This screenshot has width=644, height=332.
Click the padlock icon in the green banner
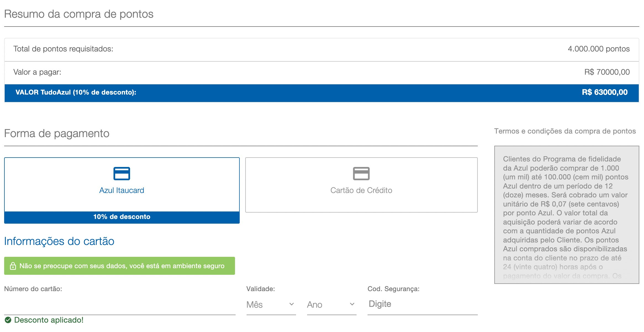click(x=13, y=266)
